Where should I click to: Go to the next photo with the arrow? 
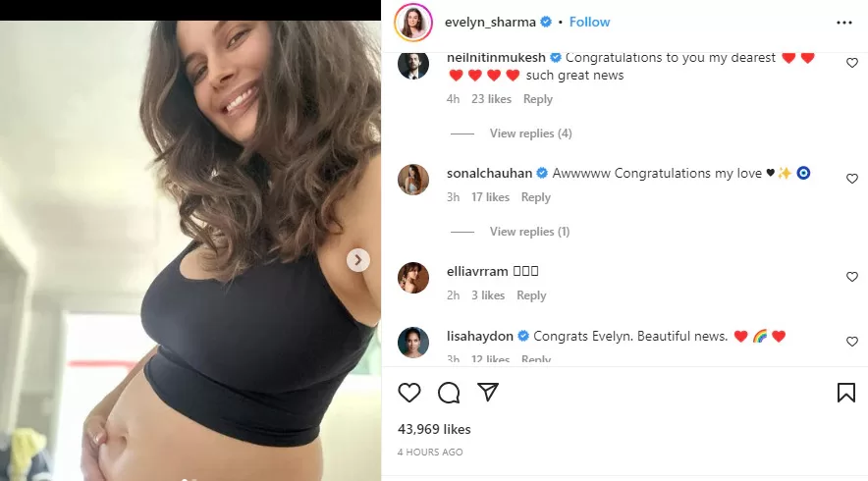pos(358,259)
